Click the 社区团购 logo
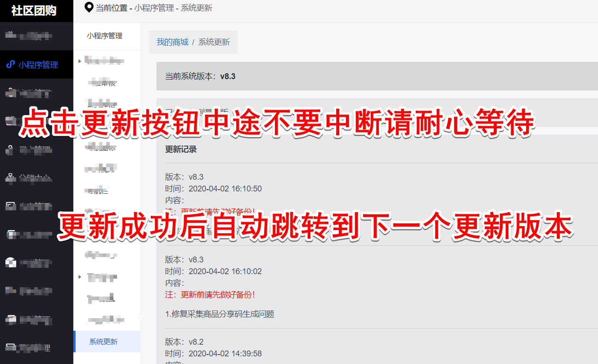This screenshot has height=364, width=598. [34, 11]
